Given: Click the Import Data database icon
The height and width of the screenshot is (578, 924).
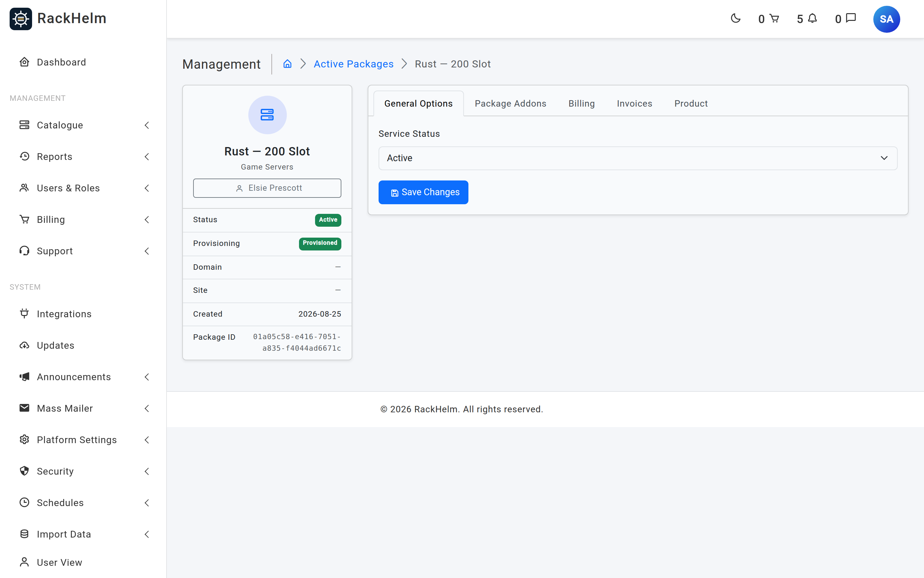Looking at the screenshot, I should point(24,534).
